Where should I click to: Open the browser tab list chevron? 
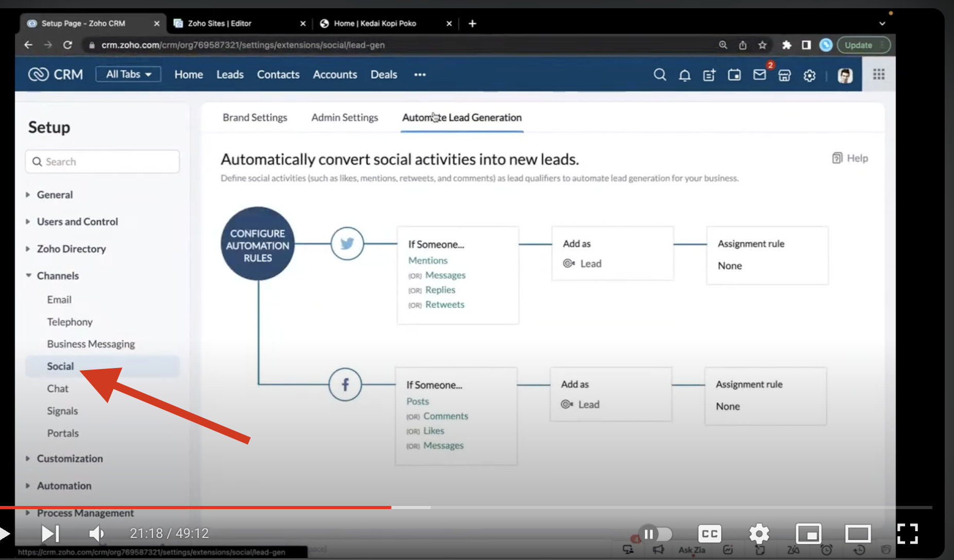(x=882, y=24)
